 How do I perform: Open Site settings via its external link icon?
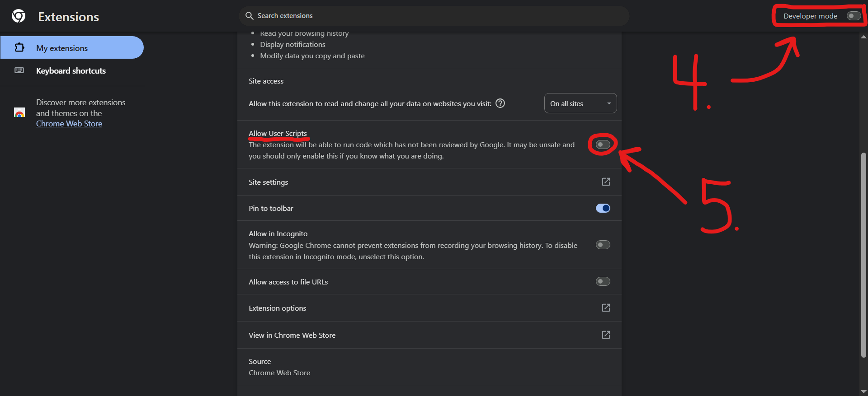point(606,182)
